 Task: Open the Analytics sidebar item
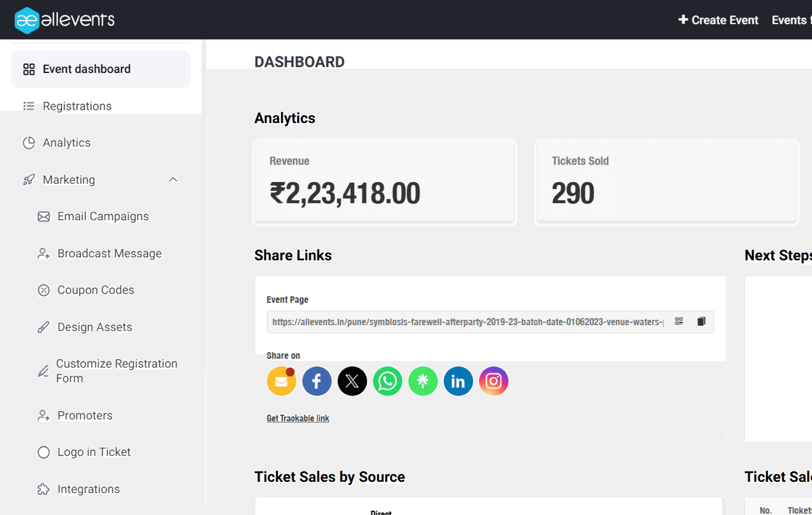click(66, 143)
